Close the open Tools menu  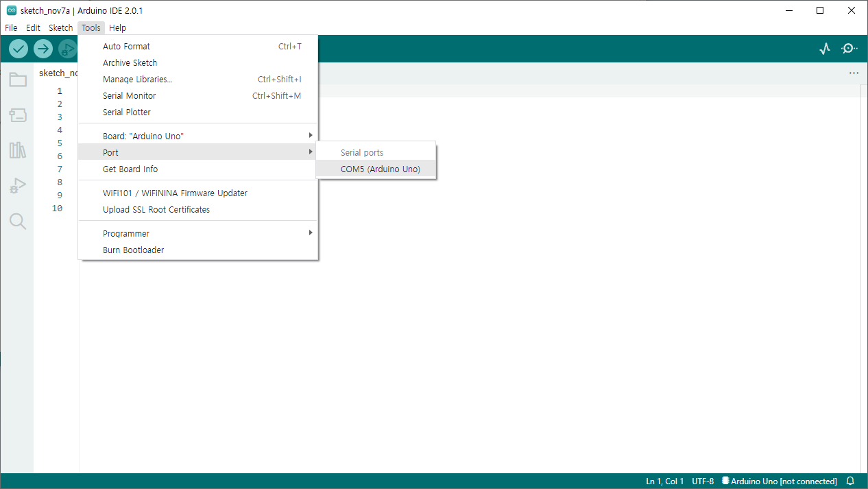coord(91,28)
